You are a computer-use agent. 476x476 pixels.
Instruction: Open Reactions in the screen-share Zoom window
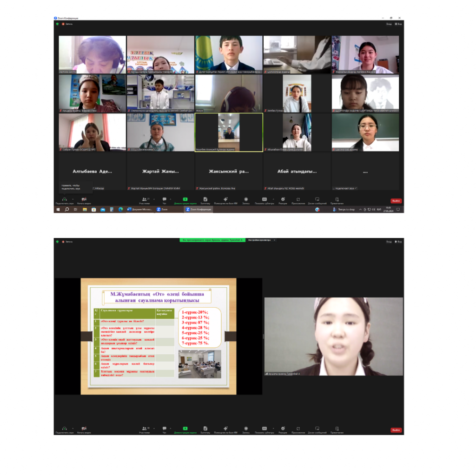coord(283,430)
